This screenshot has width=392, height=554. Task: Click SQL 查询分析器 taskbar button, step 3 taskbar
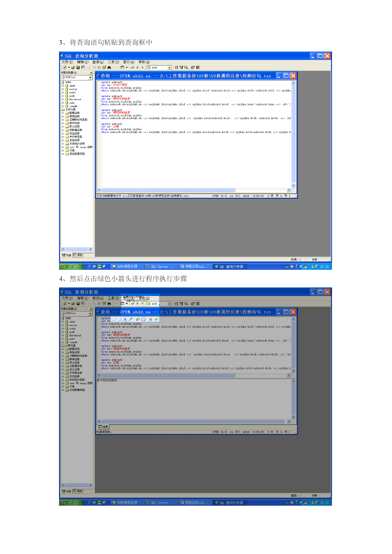(230, 267)
